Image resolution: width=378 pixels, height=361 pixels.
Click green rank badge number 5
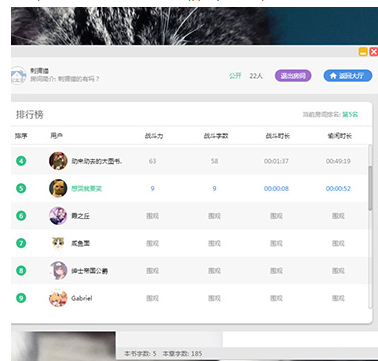point(21,189)
